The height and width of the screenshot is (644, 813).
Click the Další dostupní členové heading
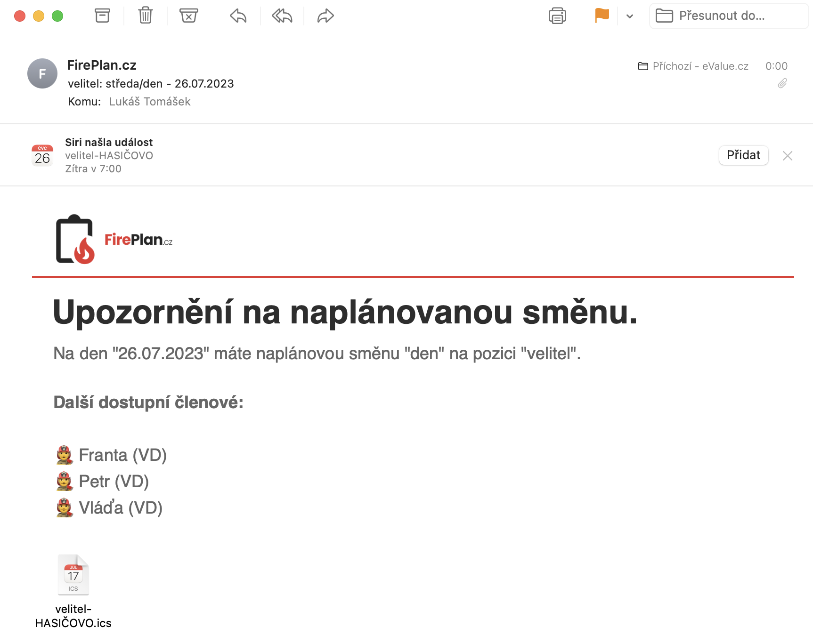[x=148, y=403]
